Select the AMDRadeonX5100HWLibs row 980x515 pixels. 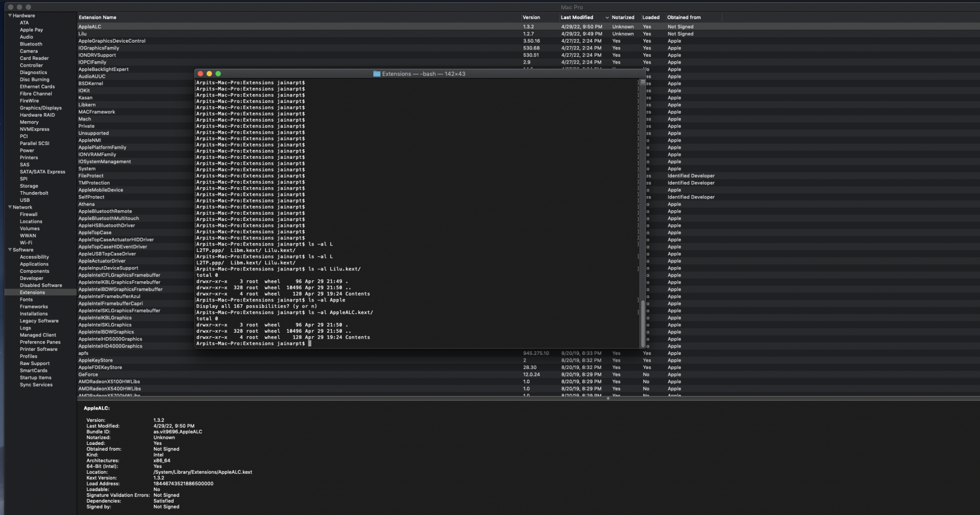pyautogui.click(x=528, y=382)
